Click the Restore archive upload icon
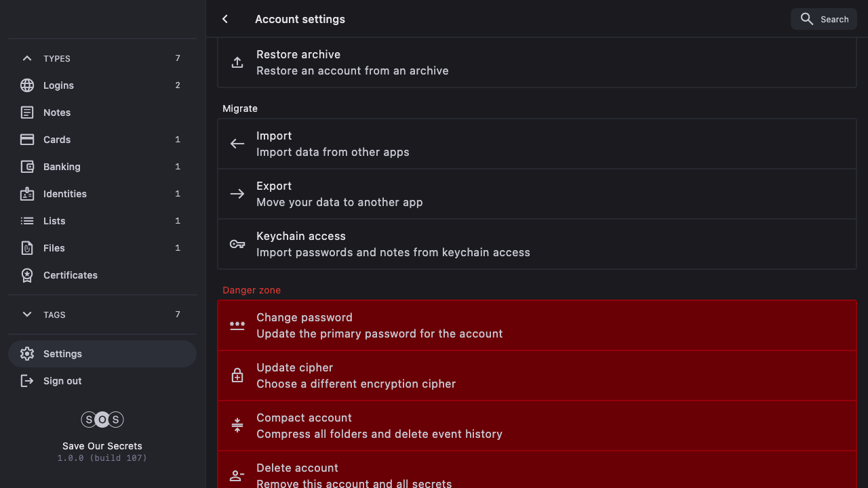The width and height of the screenshot is (868, 488). click(237, 62)
